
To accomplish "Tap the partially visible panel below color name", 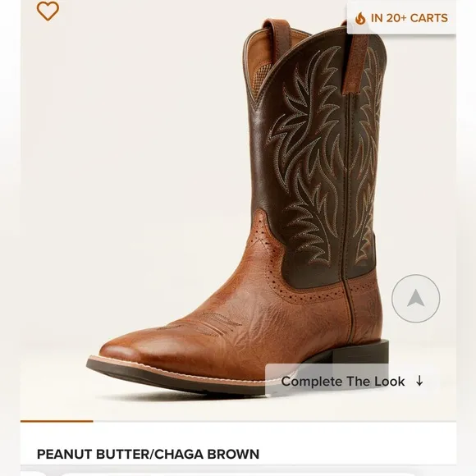I will pos(238,471).
